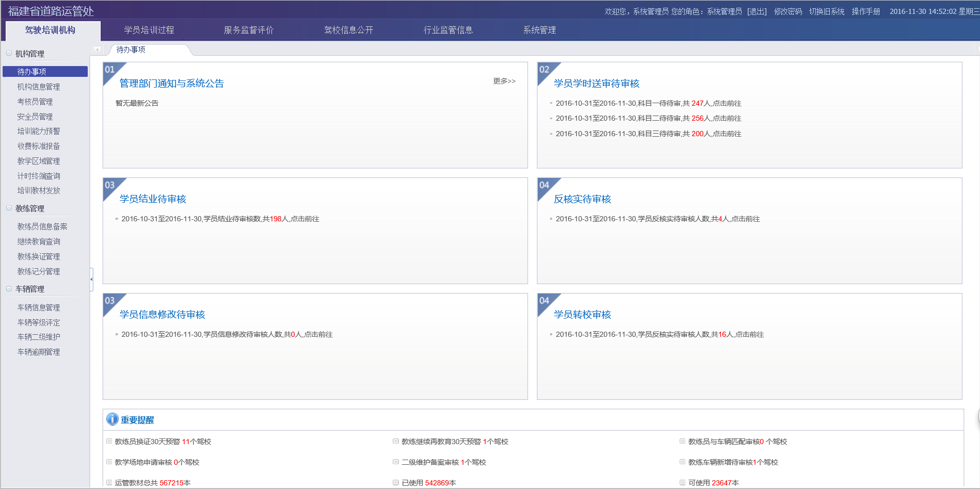Click the list icon beside 教练车辆新增待审核
980x489 pixels.
(x=683, y=462)
